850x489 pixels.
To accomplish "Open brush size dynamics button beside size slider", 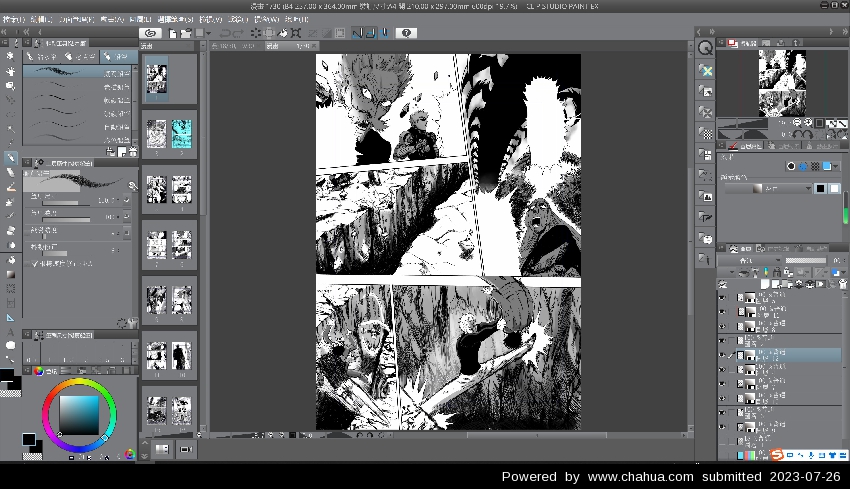I will tap(126, 200).
